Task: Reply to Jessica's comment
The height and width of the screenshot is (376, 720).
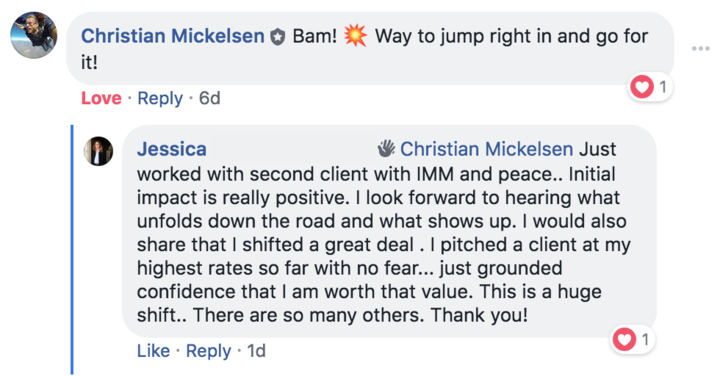Action: (208, 351)
